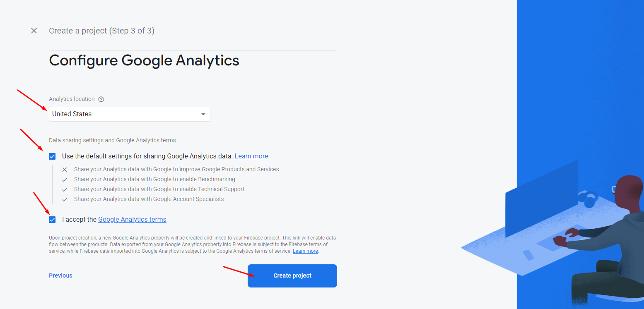Click the checkmark beside enable Benchmarking
The height and width of the screenshot is (309, 644).
click(x=65, y=180)
